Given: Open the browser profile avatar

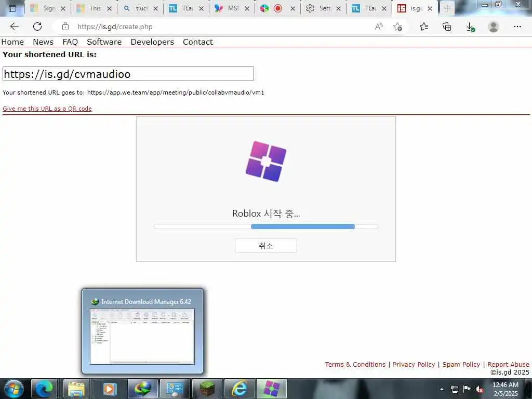Looking at the screenshot, I should click(494, 26).
